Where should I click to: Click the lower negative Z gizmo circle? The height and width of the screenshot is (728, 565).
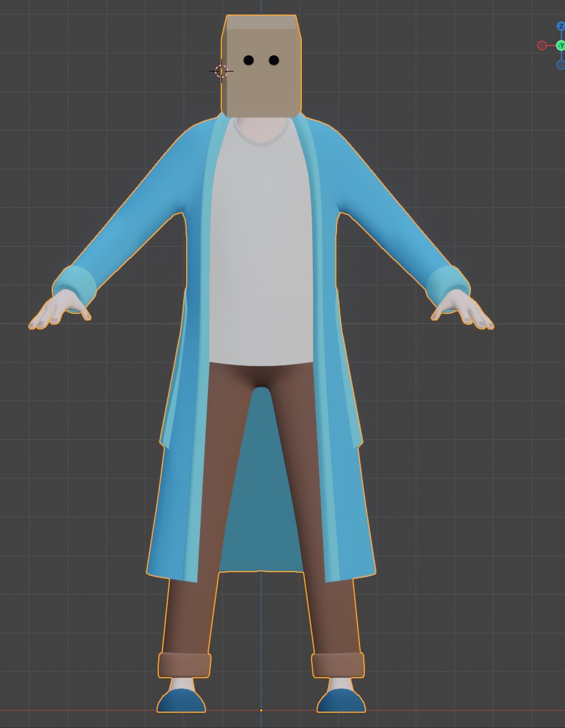point(561,65)
